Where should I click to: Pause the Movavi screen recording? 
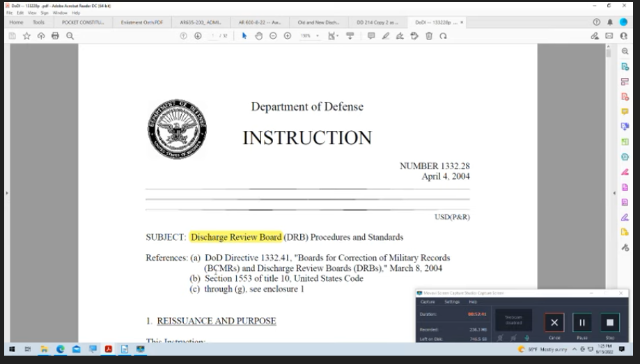click(582, 323)
